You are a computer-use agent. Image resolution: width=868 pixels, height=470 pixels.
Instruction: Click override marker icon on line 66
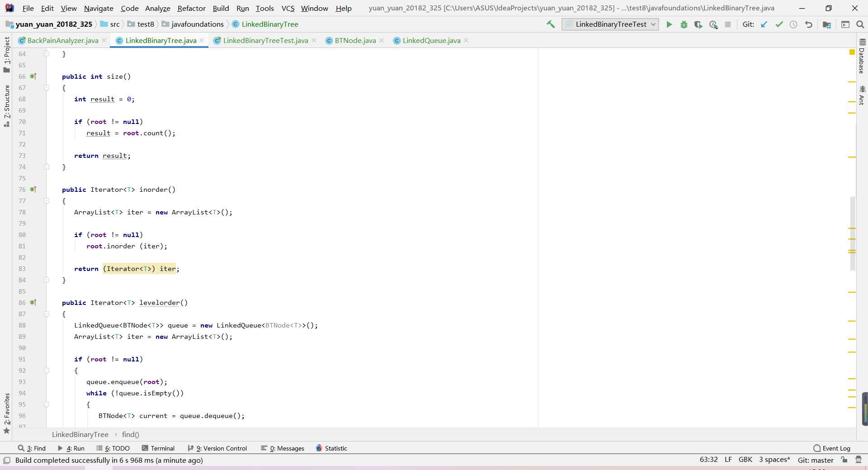pyautogui.click(x=33, y=76)
